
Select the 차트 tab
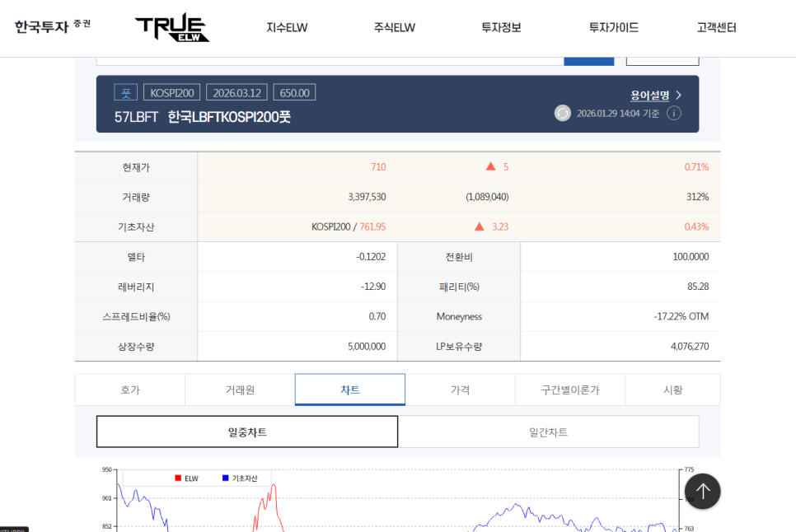pyautogui.click(x=349, y=390)
